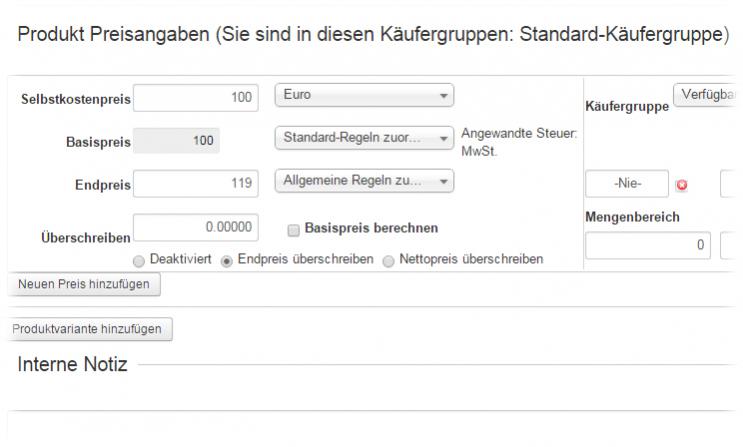Click Produktvariante hinzufügen button
Viewport: 743px width, 447px height.
click(91, 329)
